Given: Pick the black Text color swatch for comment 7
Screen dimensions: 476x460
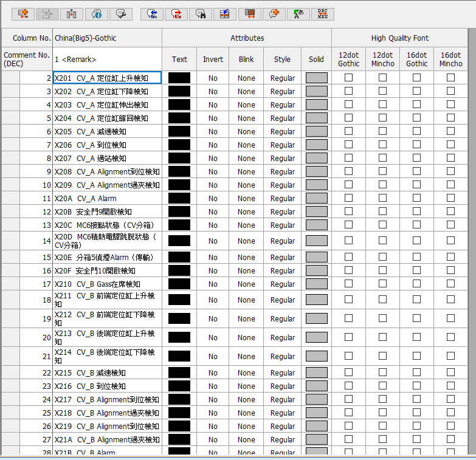Looking at the screenshot, I should click(x=179, y=145).
